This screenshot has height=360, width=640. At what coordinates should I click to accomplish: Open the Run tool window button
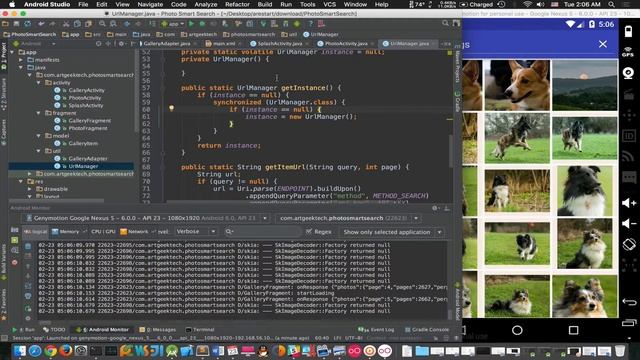click(24, 329)
